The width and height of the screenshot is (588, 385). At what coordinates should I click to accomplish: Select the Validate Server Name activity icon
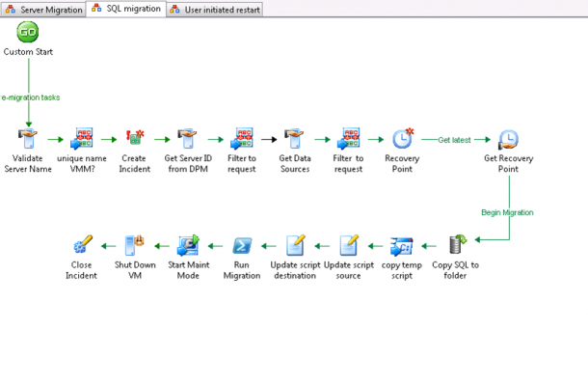tap(28, 139)
